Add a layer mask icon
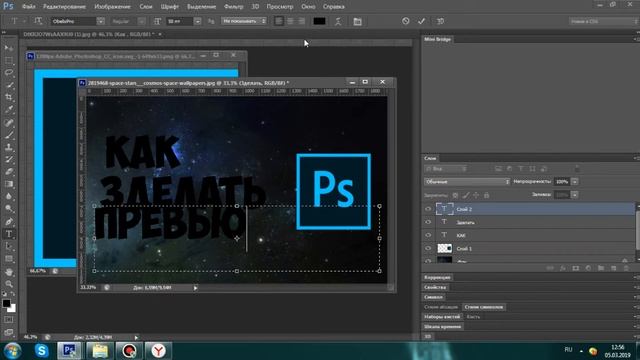This screenshot has width=640, height=360. tap(576, 268)
